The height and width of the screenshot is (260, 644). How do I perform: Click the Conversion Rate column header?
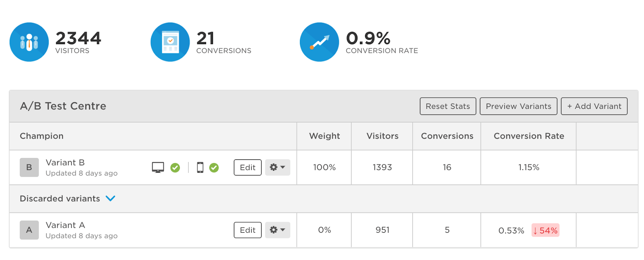528,136
